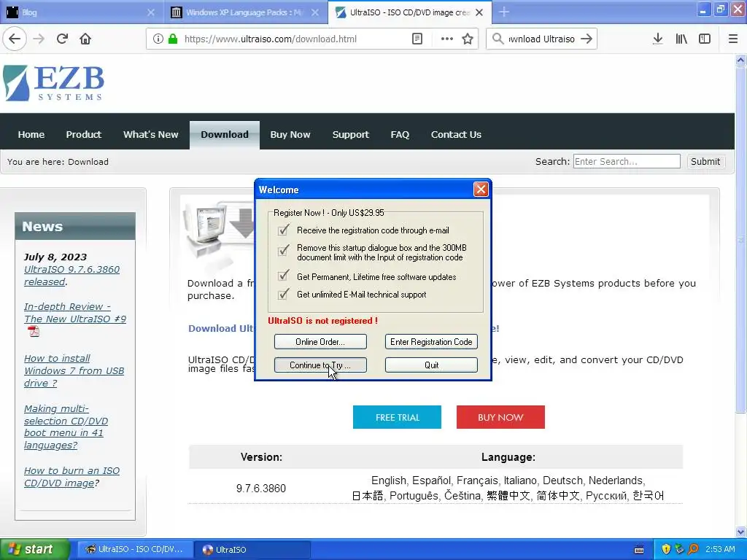
Task: Close the UltraISO browser tab
Action: (479, 12)
